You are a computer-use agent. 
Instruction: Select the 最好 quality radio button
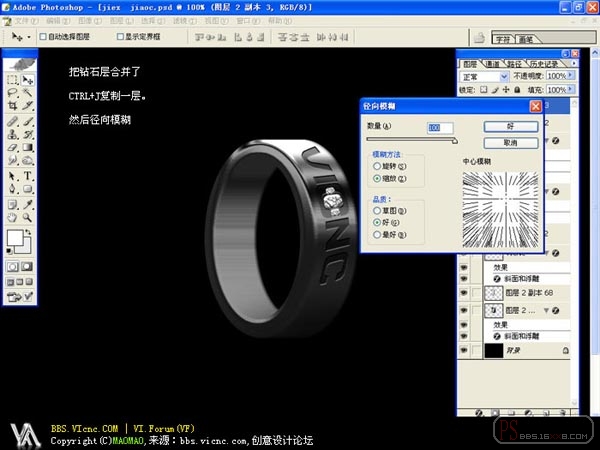coord(377,235)
